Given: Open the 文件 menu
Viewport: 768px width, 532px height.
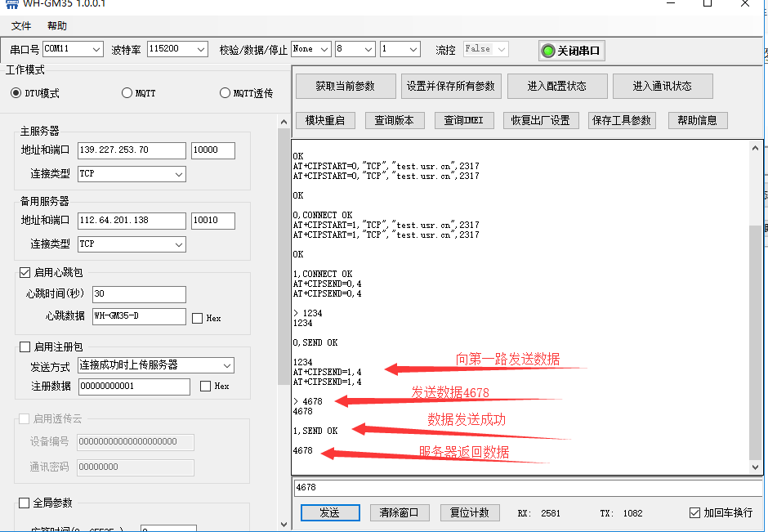Looking at the screenshot, I should click(21, 26).
